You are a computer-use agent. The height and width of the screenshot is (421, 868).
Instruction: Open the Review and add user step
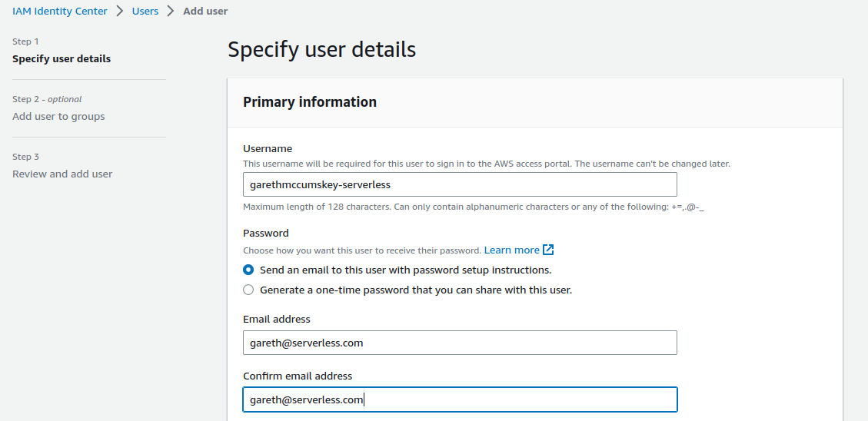coord(62,174)
